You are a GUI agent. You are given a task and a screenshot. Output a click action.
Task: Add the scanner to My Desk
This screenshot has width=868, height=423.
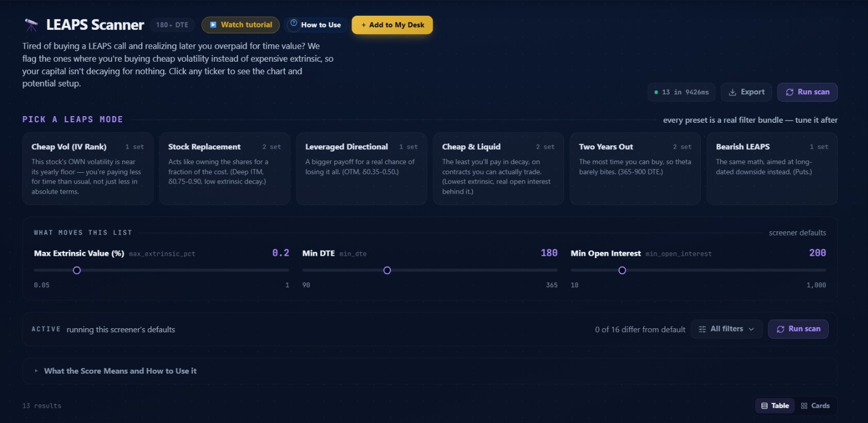392,25
